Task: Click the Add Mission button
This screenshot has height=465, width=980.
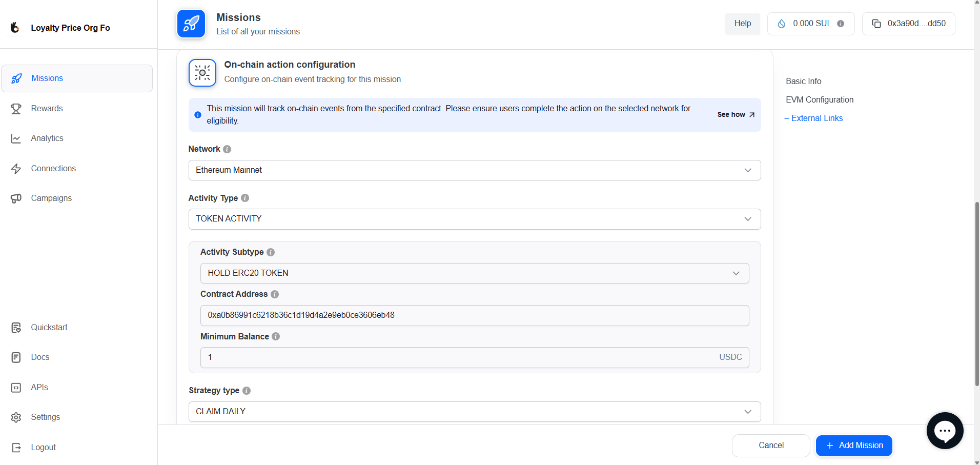Action: pyautogui.click(x=854, y=446)
